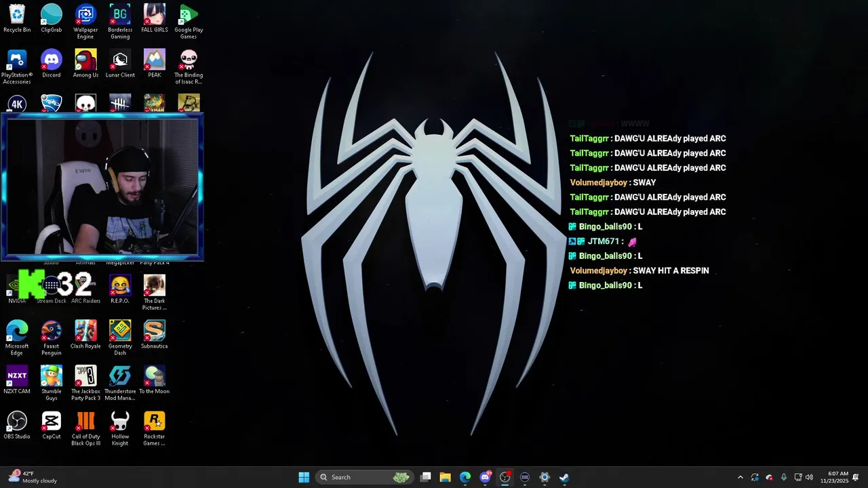Select the FALL GIRLS desktop shortcut
The height and width of the screenshot is (488, 868).
point(155,18)
